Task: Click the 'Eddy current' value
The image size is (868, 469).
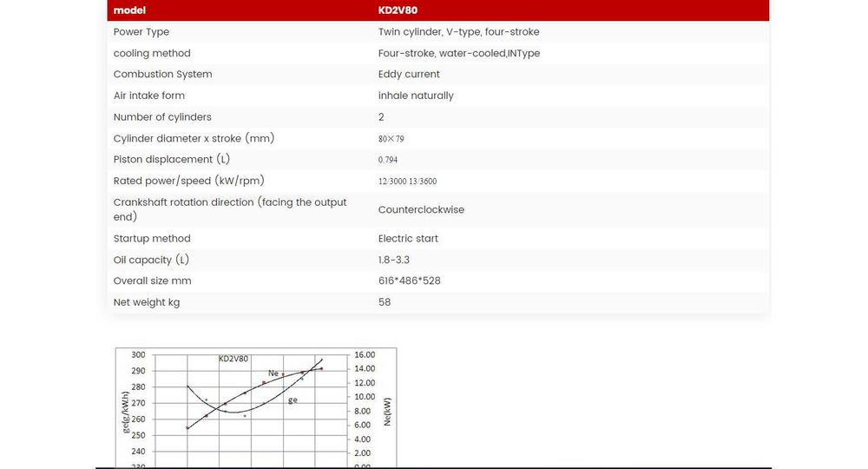Action: tap(409, 74)
